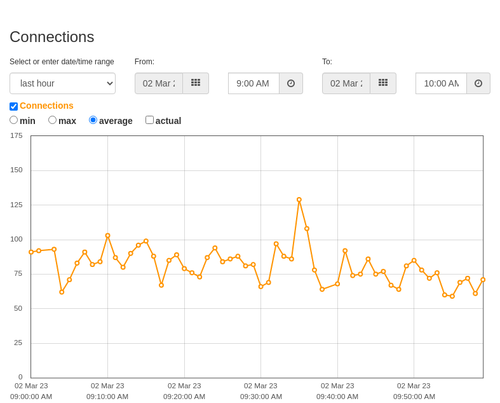Click the 10:00 AM time field
Viewport: 500px width, 403px height.
[x=441, y=83]
